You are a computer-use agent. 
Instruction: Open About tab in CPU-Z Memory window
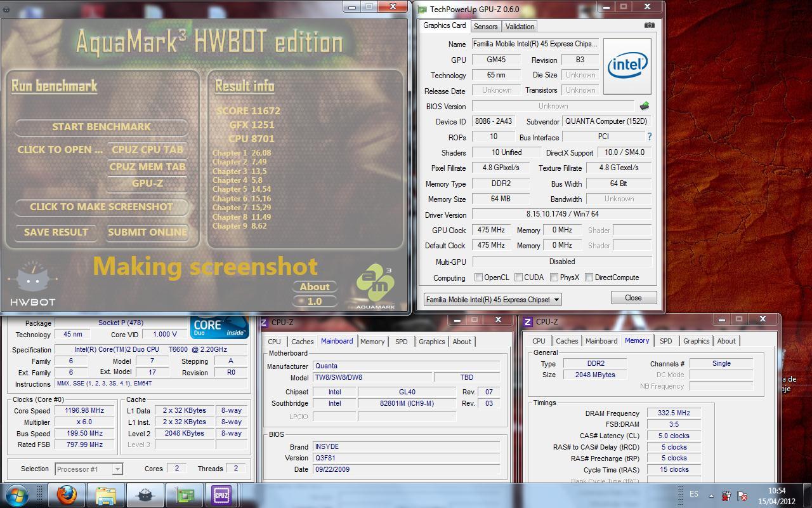pos(726,341)
